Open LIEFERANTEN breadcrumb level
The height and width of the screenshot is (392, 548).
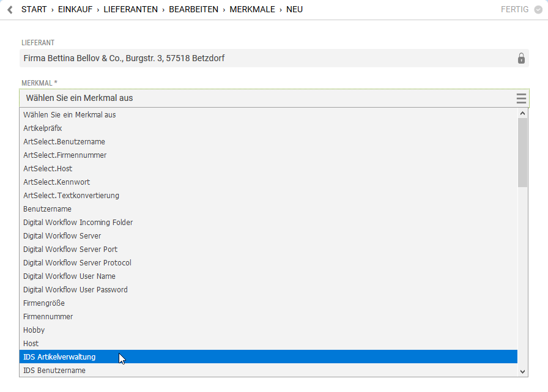click(x=130, y=10)
